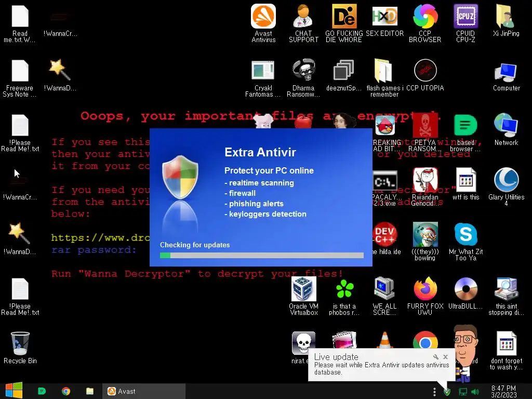Launch the Glary Utilities 4 icon

pyautogui.click(x=506, y=187)
